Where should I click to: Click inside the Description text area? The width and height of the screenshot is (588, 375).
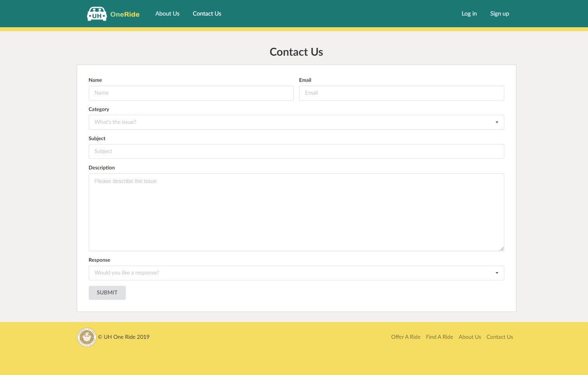(296, 212)
